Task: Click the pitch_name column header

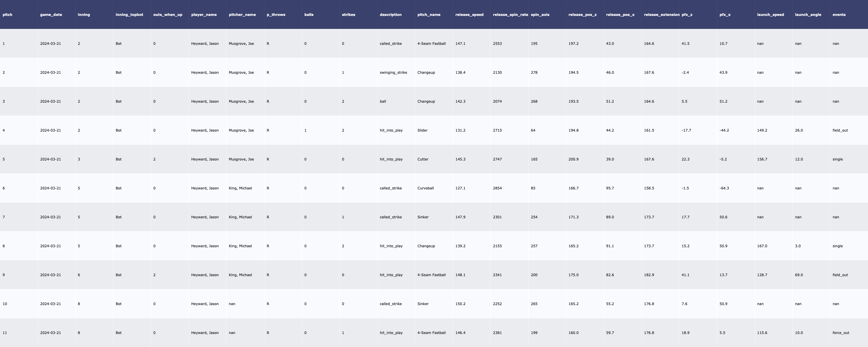Action: pos(429,15)
